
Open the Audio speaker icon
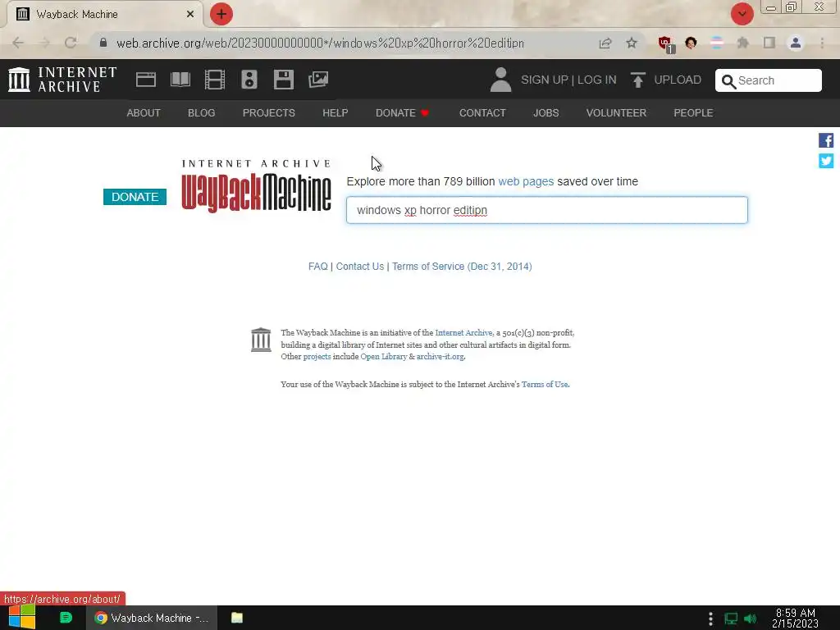click(x=249, y=80)
